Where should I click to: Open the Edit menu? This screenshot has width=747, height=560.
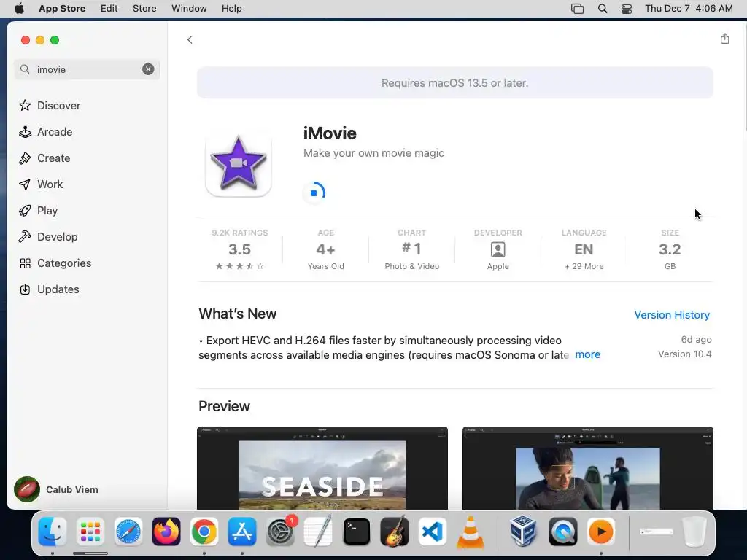click(109, 9)
